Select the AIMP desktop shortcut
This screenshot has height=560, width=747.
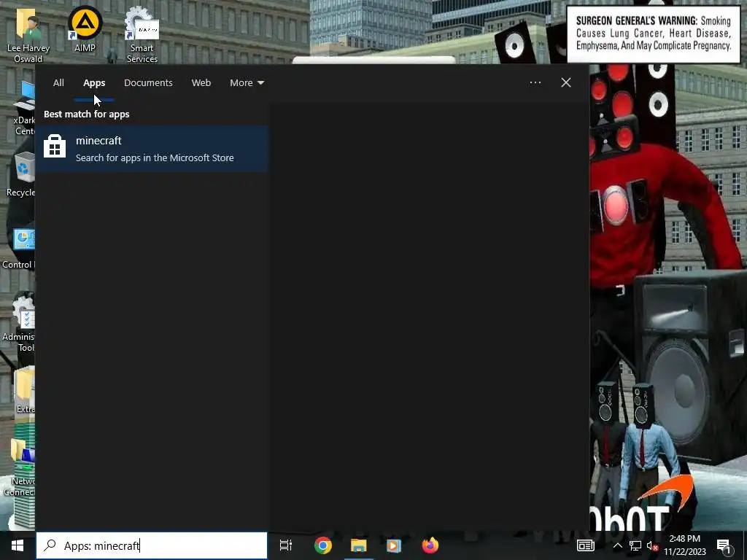tap(85, 29)
